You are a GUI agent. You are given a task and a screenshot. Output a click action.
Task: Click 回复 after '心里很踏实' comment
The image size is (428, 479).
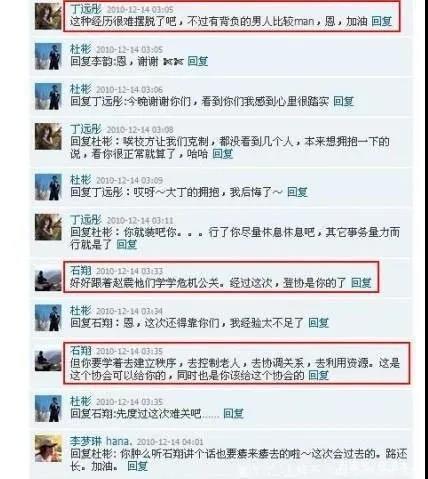tap(344, 101)
